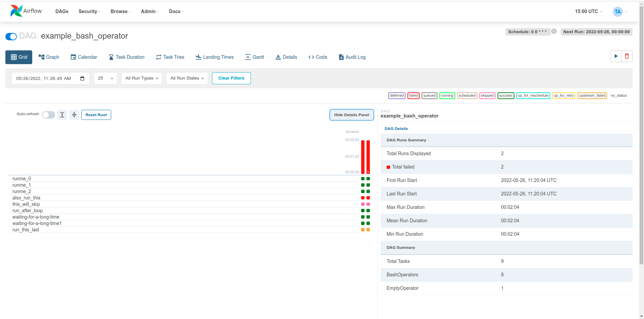The image size is (644, 319).
Task: Click the scheduled status legend badge
Action: [x=467, y=96]
